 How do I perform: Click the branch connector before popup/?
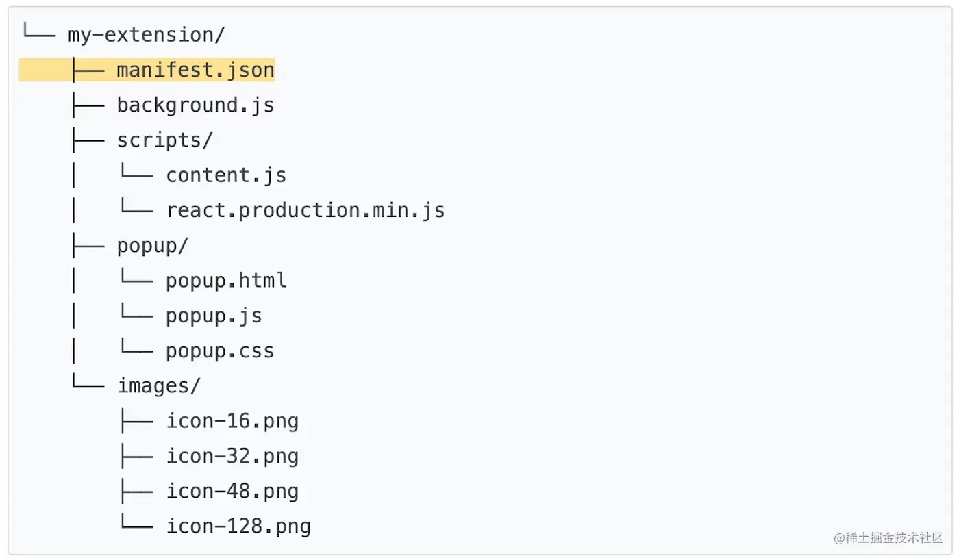pyautogui.click(x=88, y=246)
